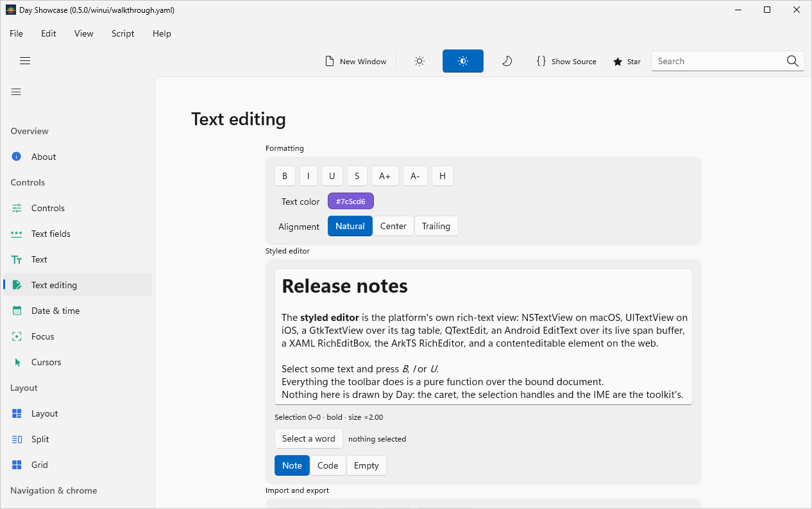Go to the Split page label

tap(40, 439)
